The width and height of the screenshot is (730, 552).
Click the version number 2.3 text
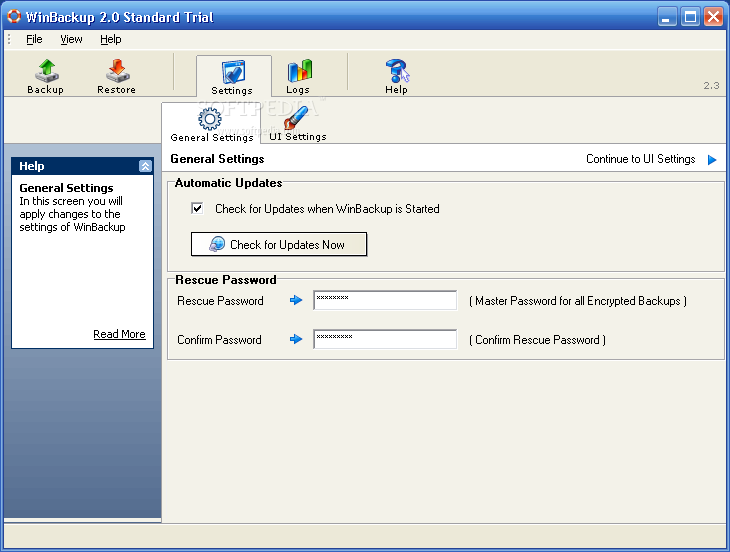tap(711, 86)
